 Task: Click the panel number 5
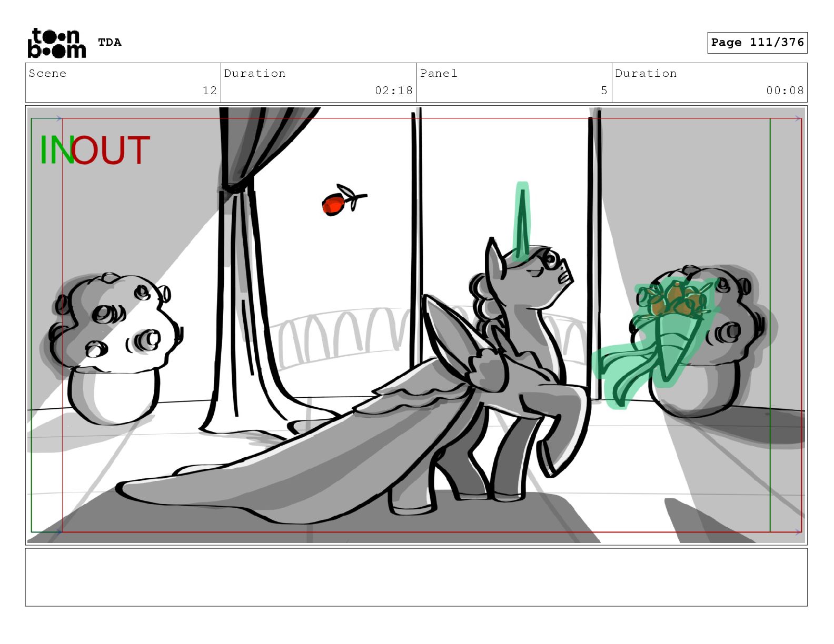click(604, 90)
